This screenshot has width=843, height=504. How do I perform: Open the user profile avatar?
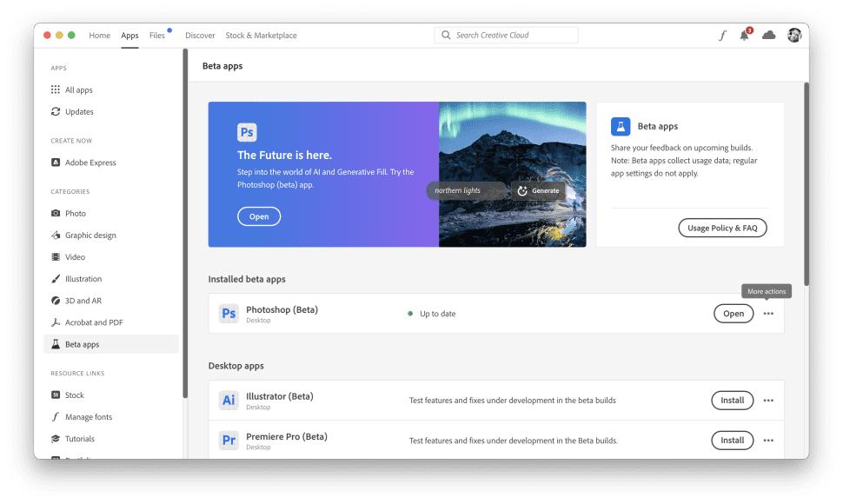pos(794,35)
